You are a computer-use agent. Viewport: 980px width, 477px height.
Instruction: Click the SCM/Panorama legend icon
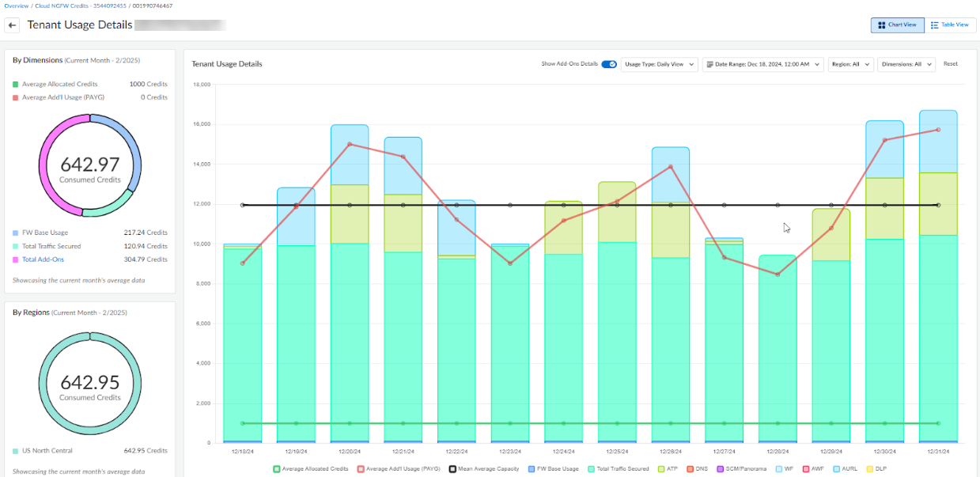[x=721, y=469]
